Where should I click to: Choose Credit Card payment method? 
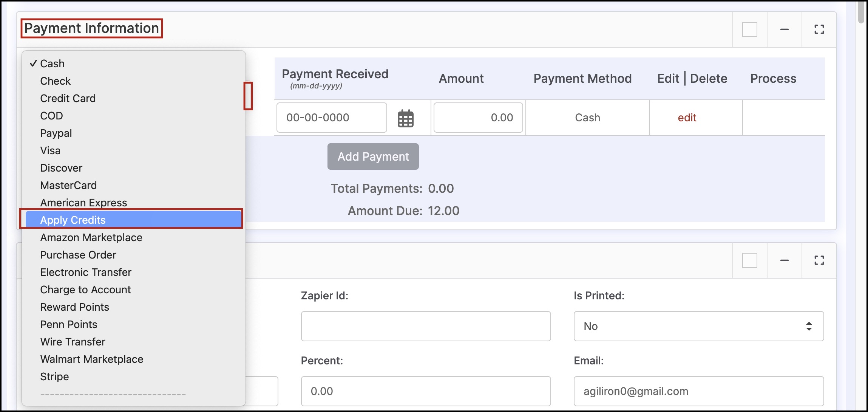click(x=68, y=98)
